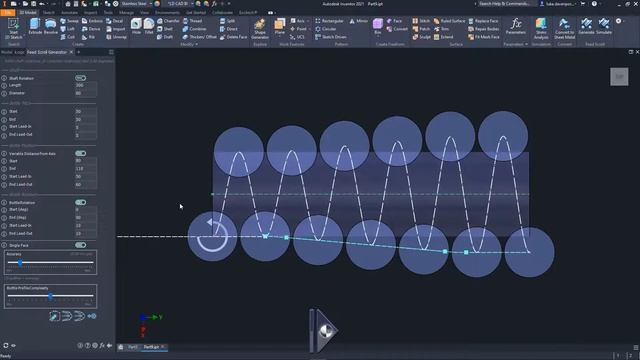
Task: Choose the Loft tool
Action: coord(68,29)
